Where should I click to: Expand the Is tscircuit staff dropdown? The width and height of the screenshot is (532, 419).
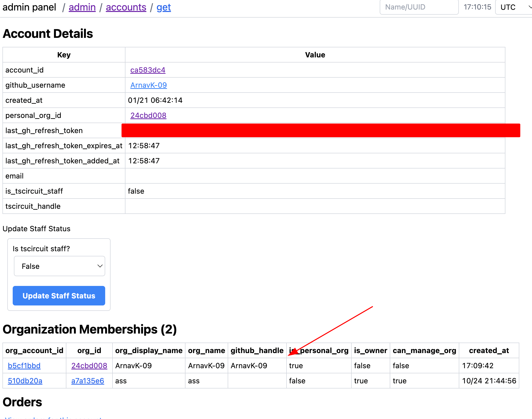pos(59,266)
